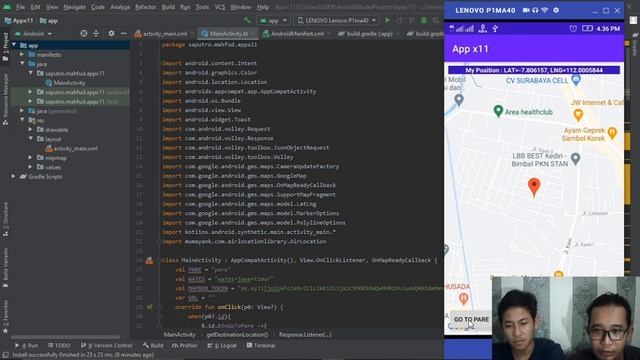
Task: Hide the Project panel with the minus icon
Action: pos(123,33)
